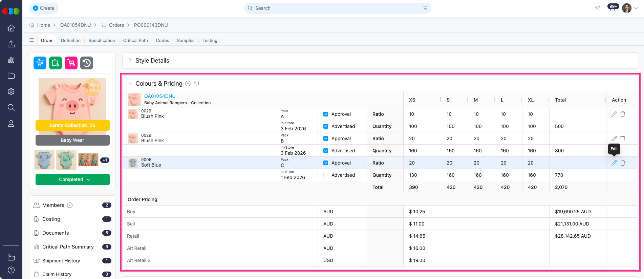This screenshot has width=644, height=279.
Task: Click the add colour plus icon
Action: 188,84
